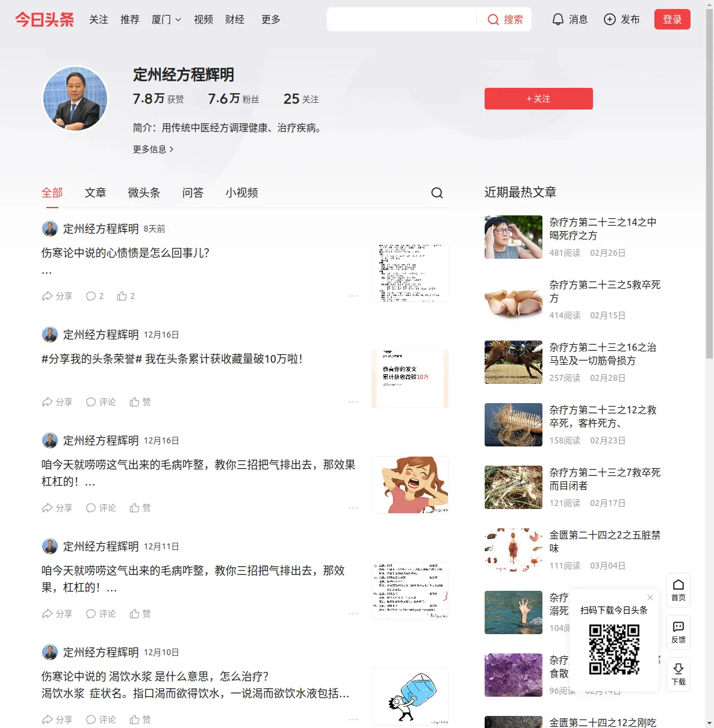Click the 今日头条 logo
Screen dimensions: 714x728
(x=45, y=19)
